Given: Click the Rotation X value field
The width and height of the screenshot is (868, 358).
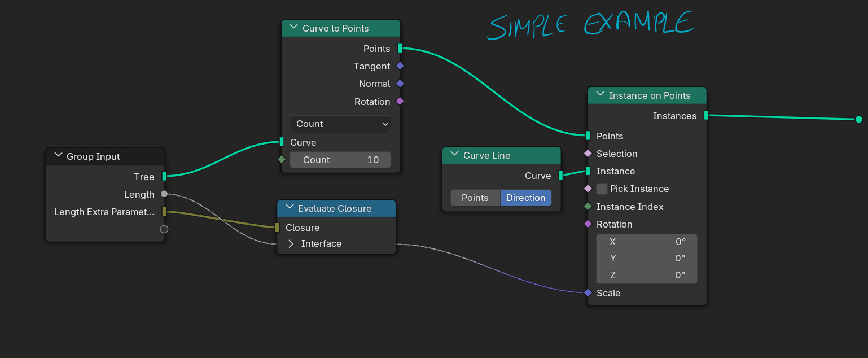Looking at the screenshot, I should (647, 242).
